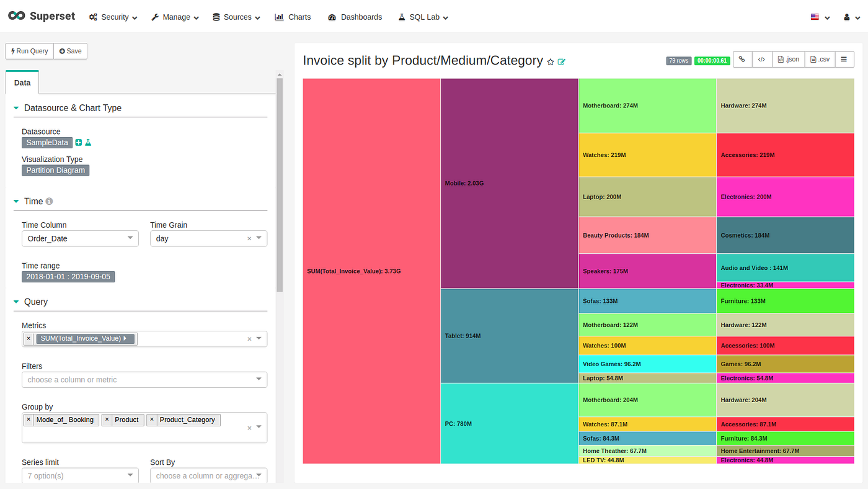Export data with the .csv button
The image size is (868, 489).
tap(820, 60)
